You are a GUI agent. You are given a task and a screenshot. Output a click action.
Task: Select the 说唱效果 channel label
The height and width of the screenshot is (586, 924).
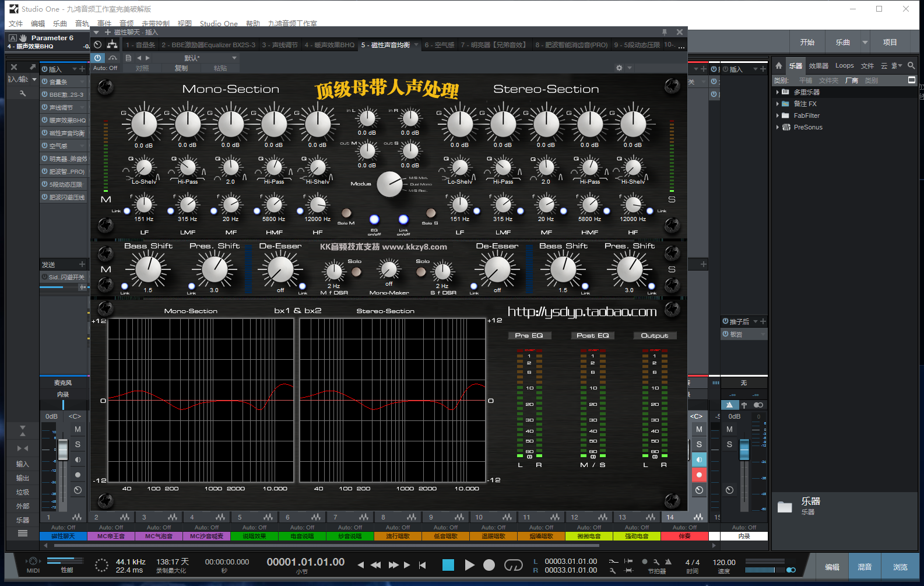(254, 536)
